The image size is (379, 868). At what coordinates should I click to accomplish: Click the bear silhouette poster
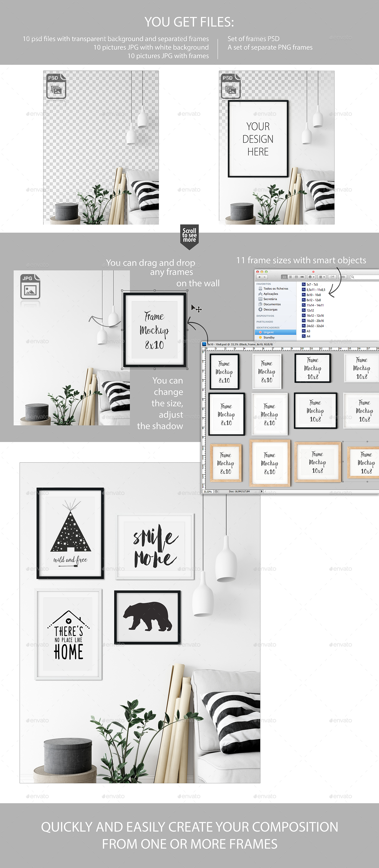pos(147,617)
